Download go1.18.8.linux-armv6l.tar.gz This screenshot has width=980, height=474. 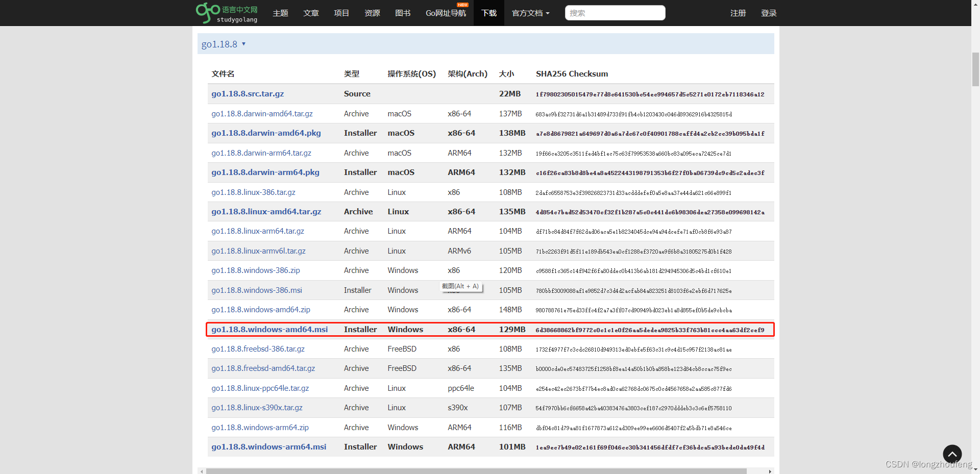click(x=258, y=251)
